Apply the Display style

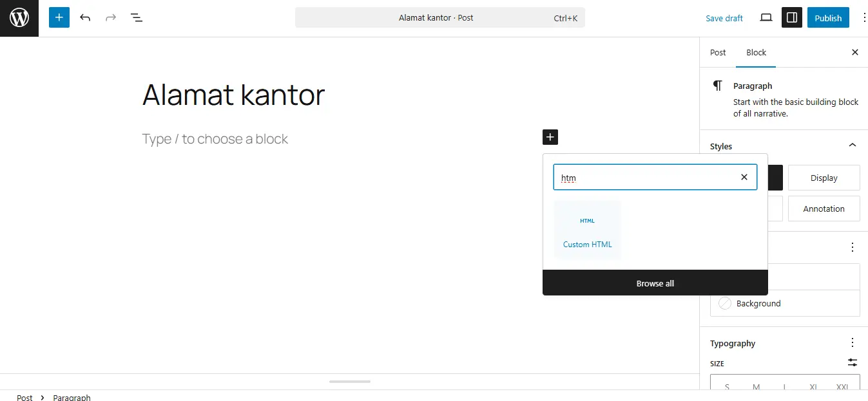tap(824, 178)
